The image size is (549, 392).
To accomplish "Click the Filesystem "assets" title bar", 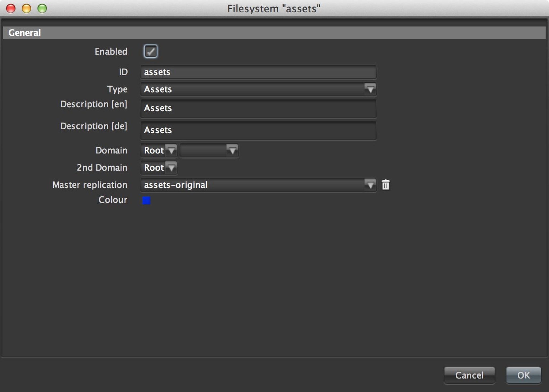I will point(273,9).
